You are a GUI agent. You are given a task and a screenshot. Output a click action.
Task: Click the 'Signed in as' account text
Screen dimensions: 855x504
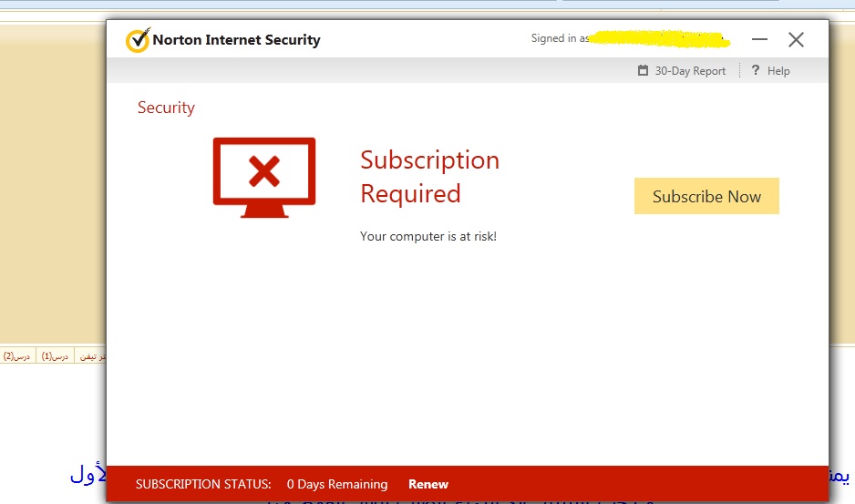tap(560, 38)
